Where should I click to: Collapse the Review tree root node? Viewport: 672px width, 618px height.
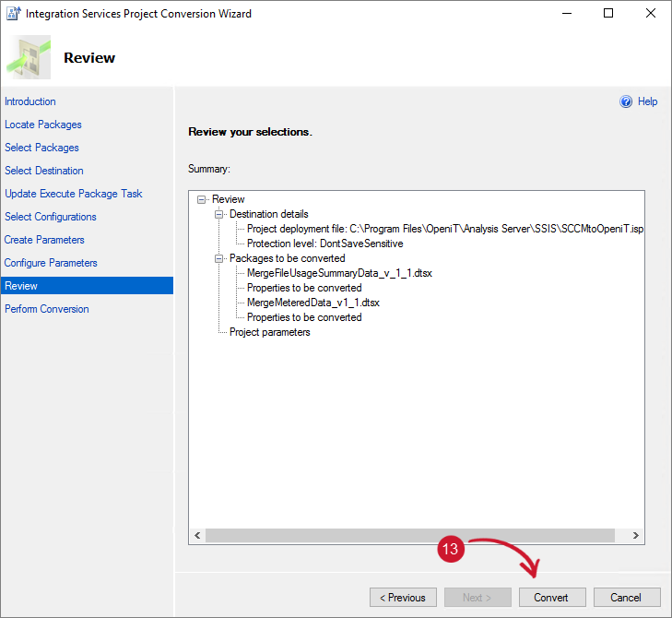(x=202, y=199)
